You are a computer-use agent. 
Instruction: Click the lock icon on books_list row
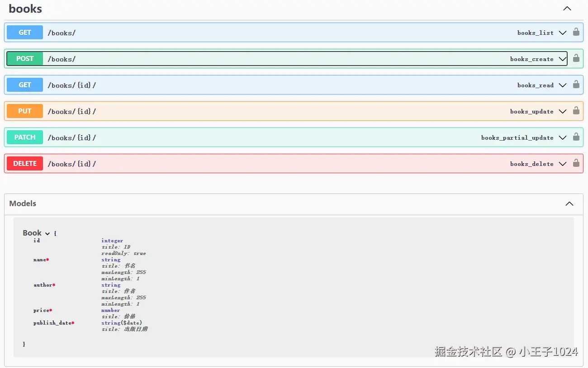tap(576, 32)
